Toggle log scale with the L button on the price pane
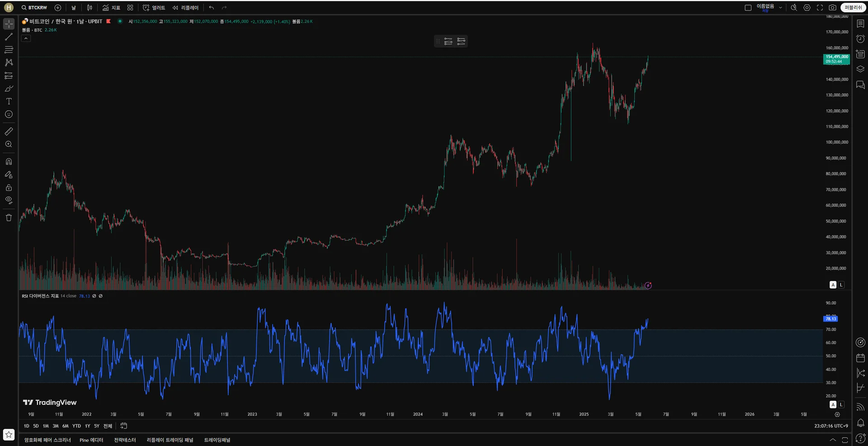Screen dimensions: 868x446 click(x=841, y=285)
